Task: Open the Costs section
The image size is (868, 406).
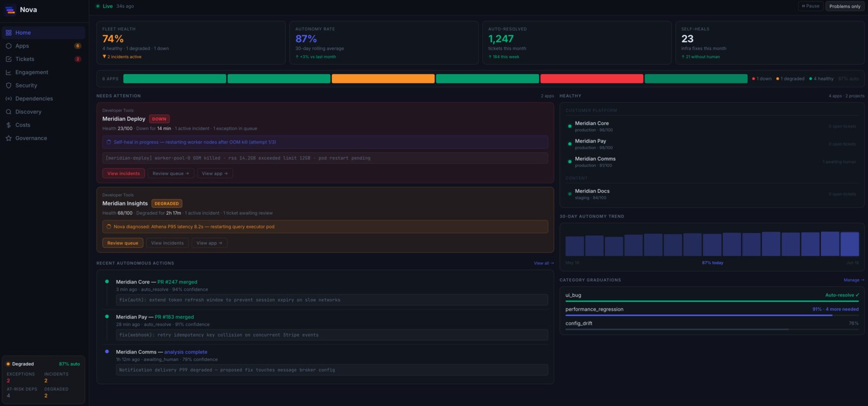Action: pyautogui.click(x=43, y=125)
